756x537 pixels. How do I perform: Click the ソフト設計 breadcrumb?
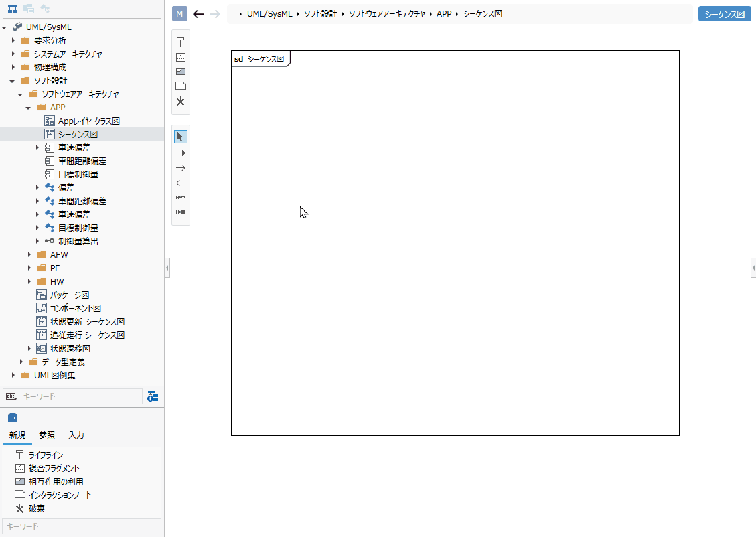coord(320,14)
